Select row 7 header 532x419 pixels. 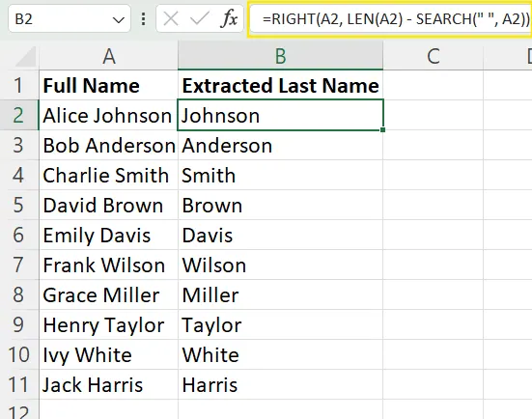click(19, 265)
